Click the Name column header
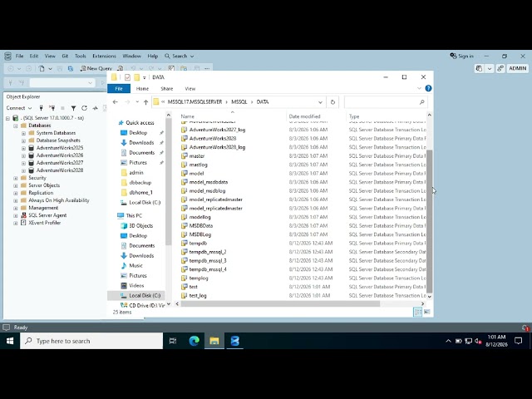This screenshot has width=532, height=399. [188, 116]
